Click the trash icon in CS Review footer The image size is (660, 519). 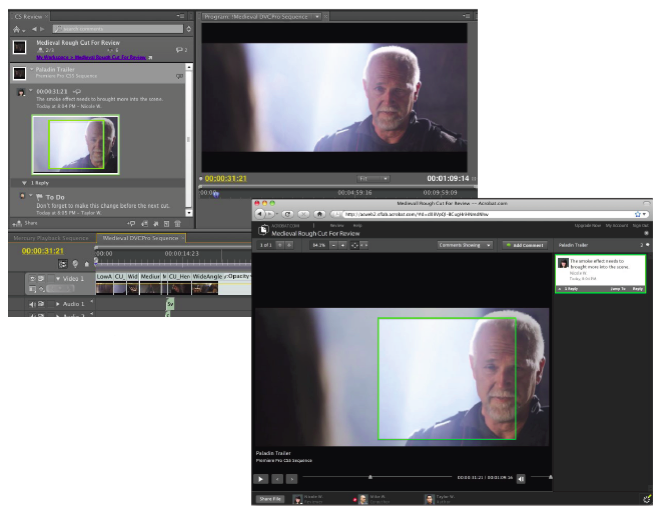(178, 224)
